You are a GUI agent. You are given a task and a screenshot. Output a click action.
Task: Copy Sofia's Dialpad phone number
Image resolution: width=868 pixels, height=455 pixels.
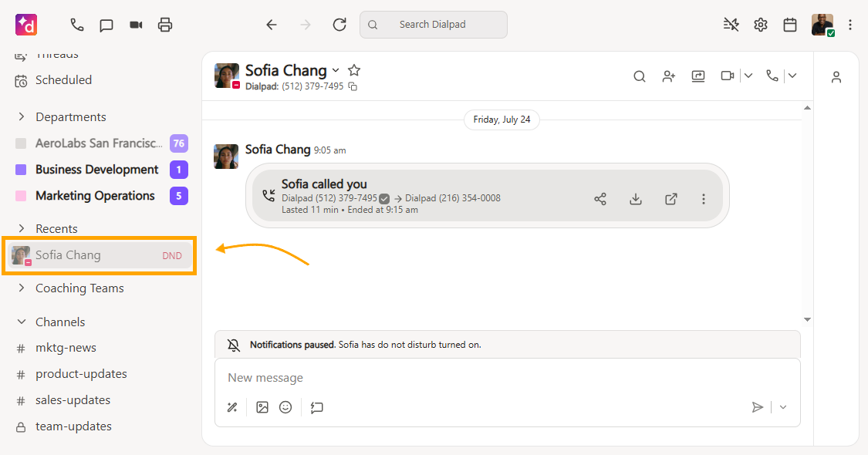[353, 87]
